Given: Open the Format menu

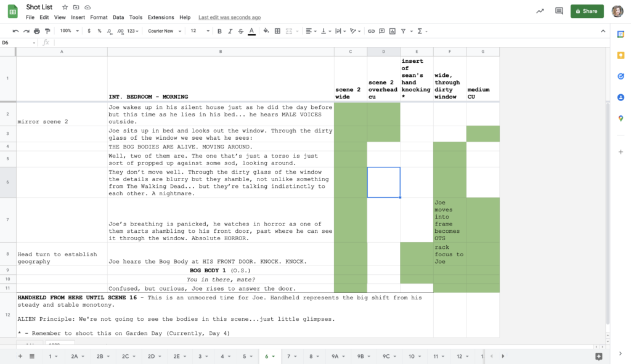Looking at the screenshot, I should click(99, 17).
